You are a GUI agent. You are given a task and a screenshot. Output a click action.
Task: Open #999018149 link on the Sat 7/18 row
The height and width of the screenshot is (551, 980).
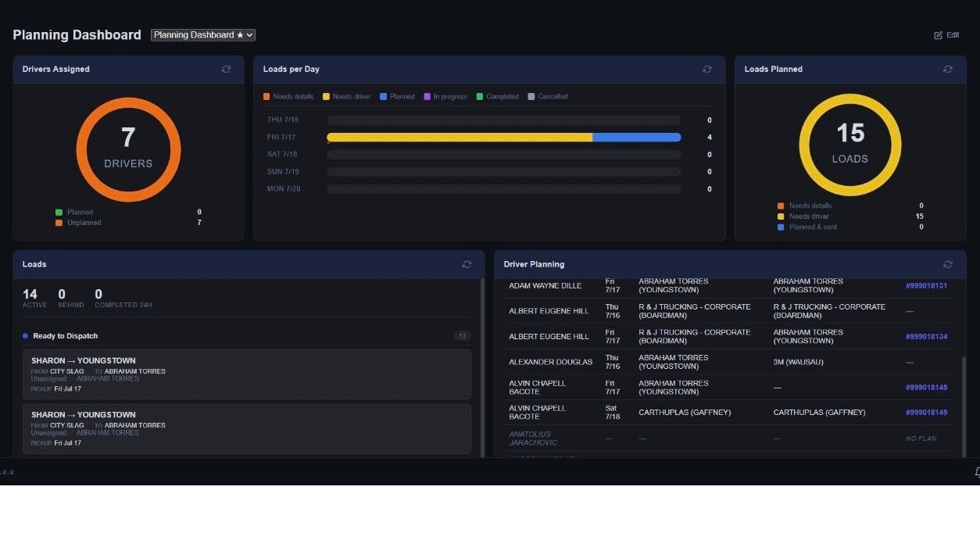point(926,413)
